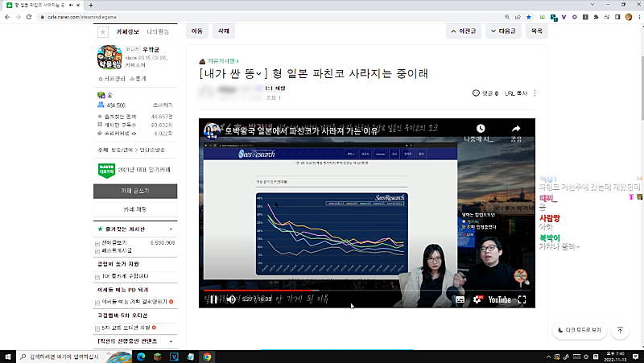Check the 베스트게시글 checkbox
This screenshot has height=363, width=644.
tap(98, 250)
